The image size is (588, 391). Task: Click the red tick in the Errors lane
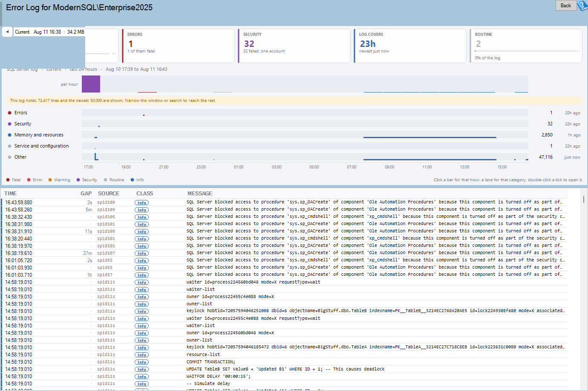[x=144, y=115]
